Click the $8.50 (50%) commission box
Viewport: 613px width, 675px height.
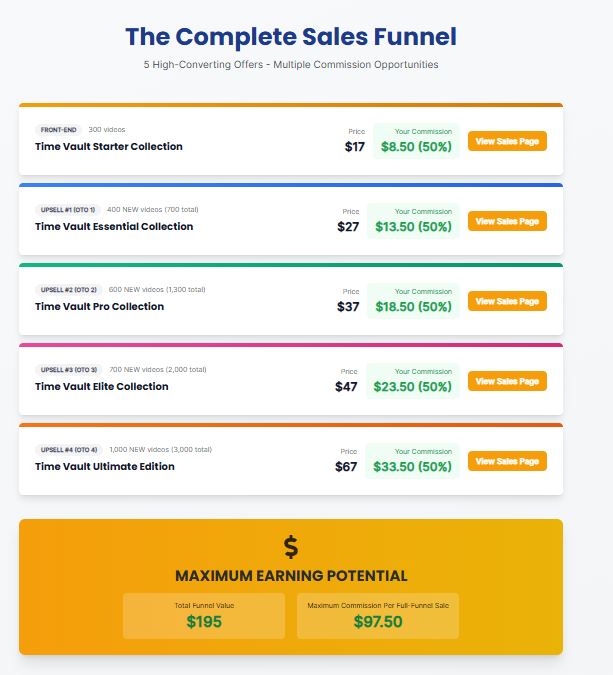tap(416, 141)
